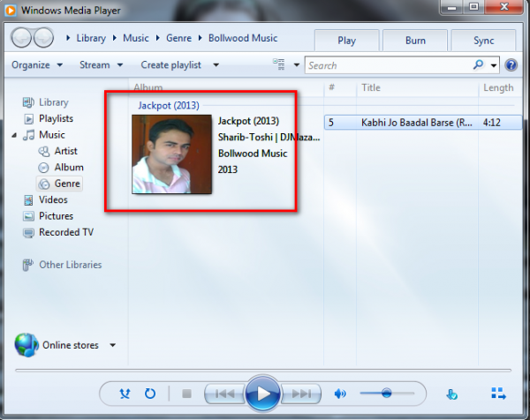Select Playlists in the navigation pane
This screenshot has height=420, width=530.
(49, 118)
